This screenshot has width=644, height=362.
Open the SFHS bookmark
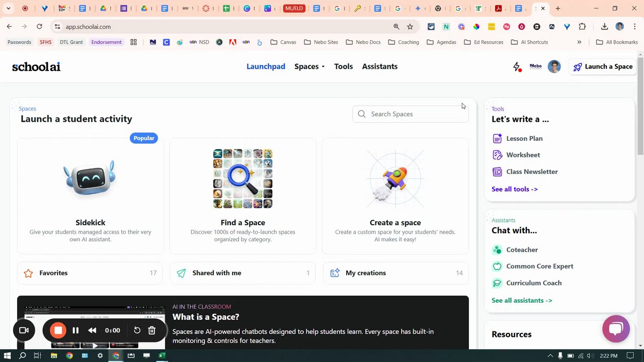point(46,42)
